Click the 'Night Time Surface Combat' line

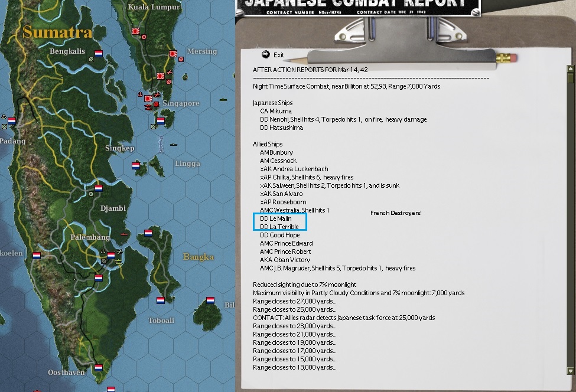coord(346,86)
